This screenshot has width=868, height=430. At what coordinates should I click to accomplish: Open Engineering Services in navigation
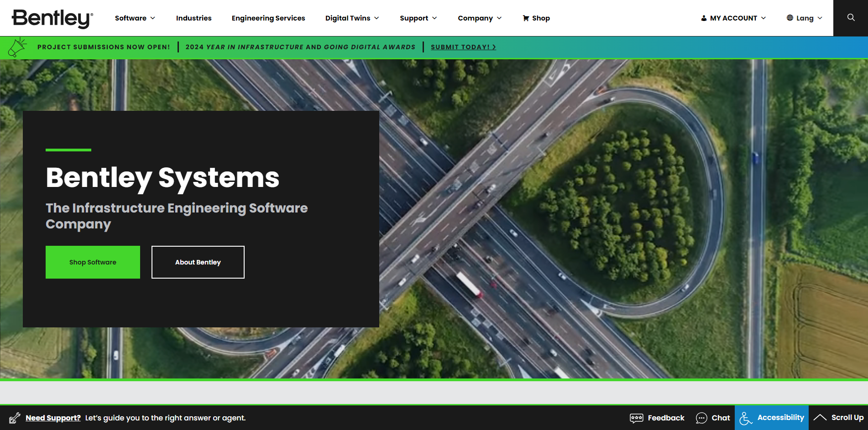click(x=268, y=18)
